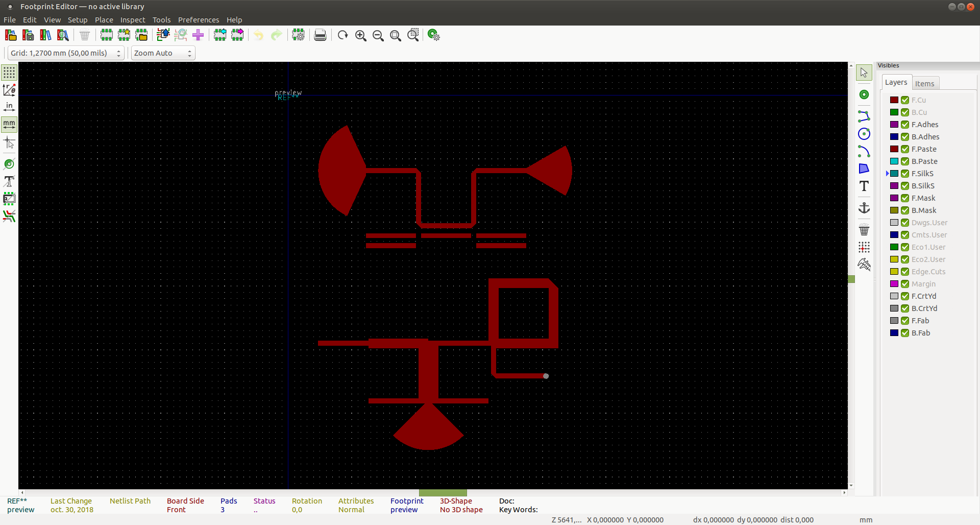This screenshot has width=980, height=525.
Task: Click the Zoom in magnifier
Action: (x=361, y=35)
